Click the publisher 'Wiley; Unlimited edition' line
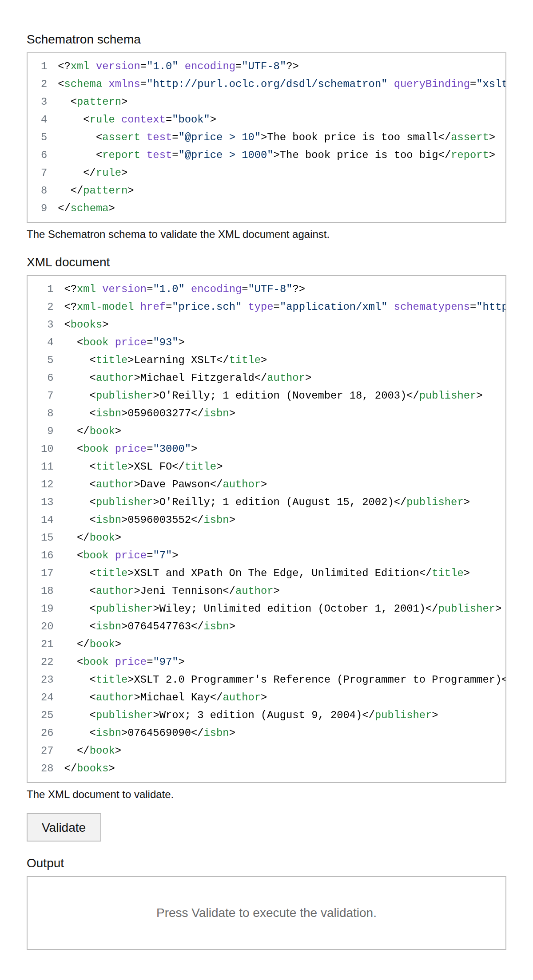The width and height of the screenshot is (533, 980). pos(295,609)
